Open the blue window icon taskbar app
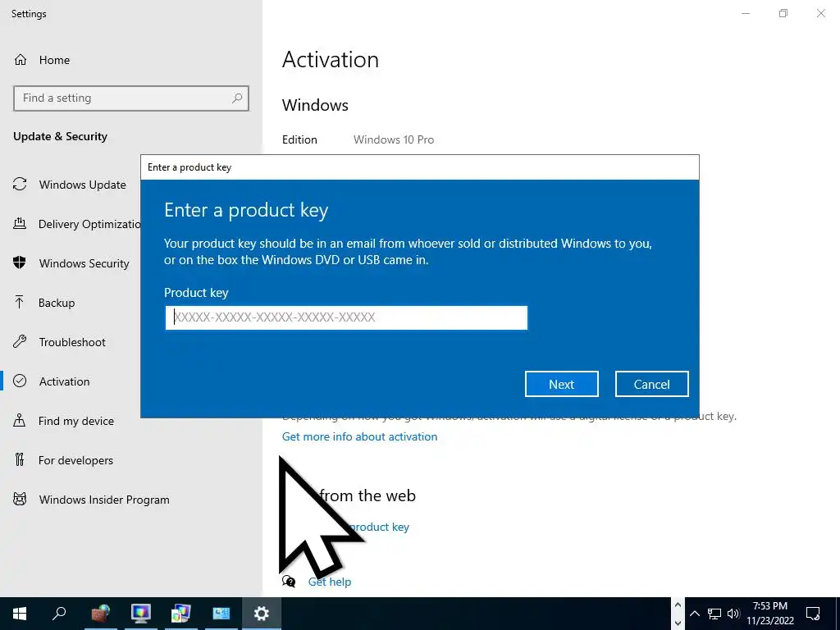The width and height of the screenshot is (840, 630). pos(221,614)
